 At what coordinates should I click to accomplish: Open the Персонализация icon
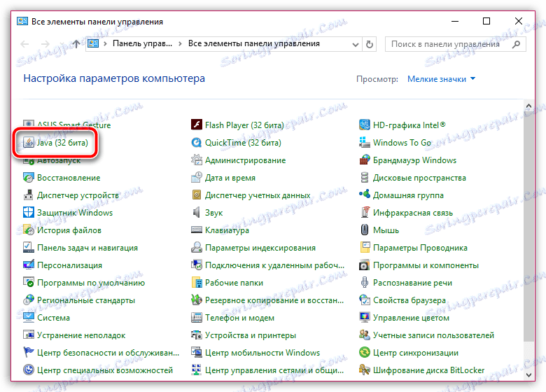tap(28, 265)
